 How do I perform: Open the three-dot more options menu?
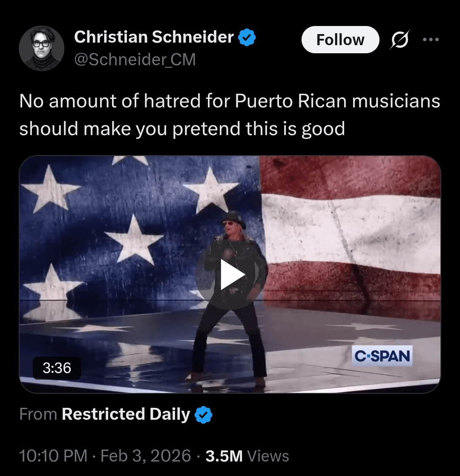pos(430,40)
